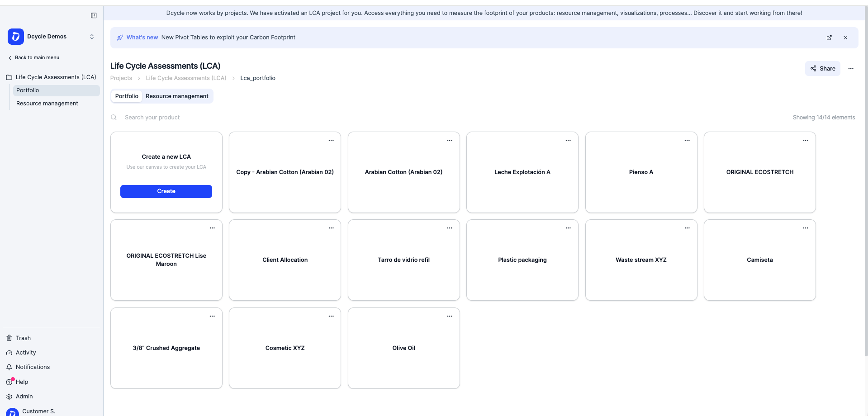Open the external link icon in banner

(x=829, y=38)
